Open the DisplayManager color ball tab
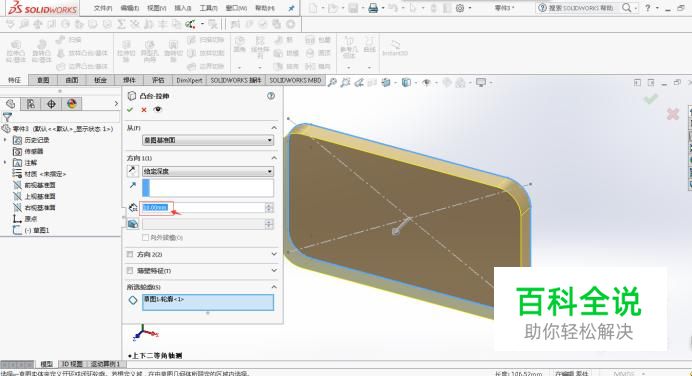Viewport: 692px width, 376px height. [72, 104]
